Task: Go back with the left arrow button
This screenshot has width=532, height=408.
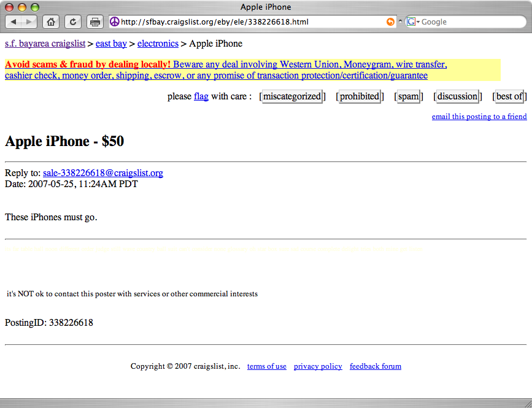Action: tap(13, 22)
